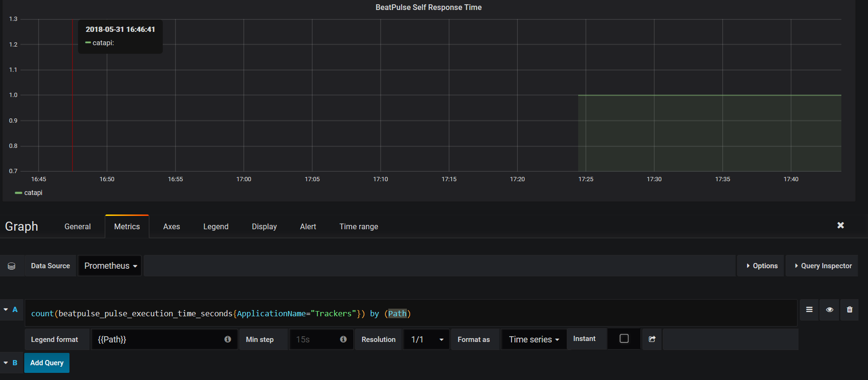Open the Resolution 1/1 dropdown
The height and width of the screenshot is (380, 868).
tap(426, 340)
